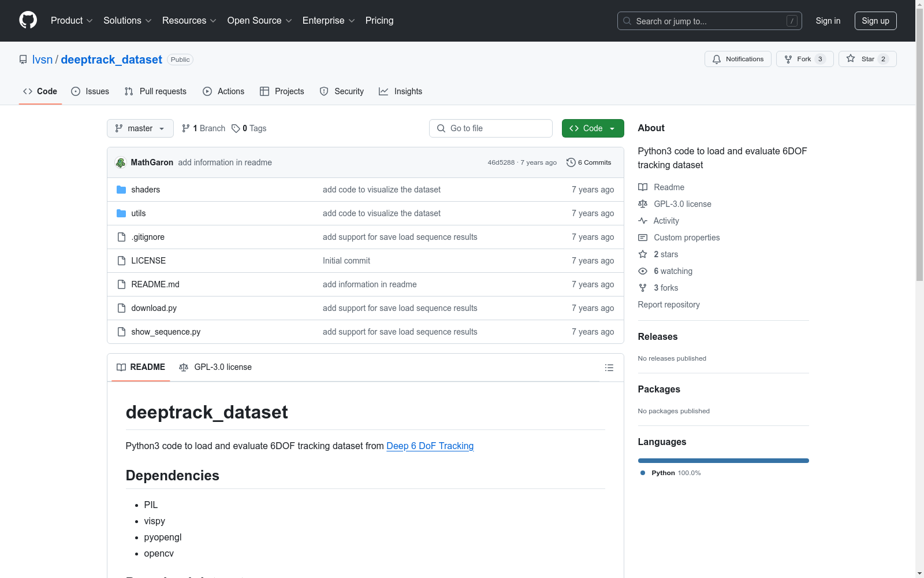Open the Report repository link
The width and height of the screenshot is (924, 578).
(669, 305)
